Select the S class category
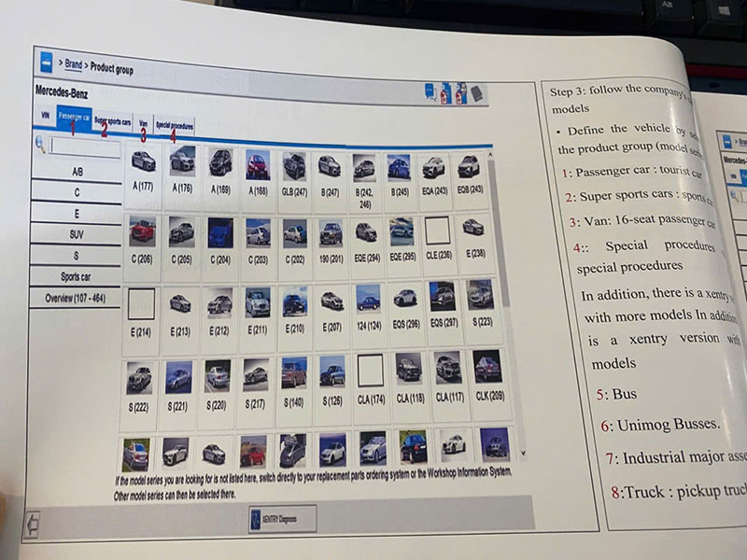The image size is (747, 560). click(x=76, y=255)
